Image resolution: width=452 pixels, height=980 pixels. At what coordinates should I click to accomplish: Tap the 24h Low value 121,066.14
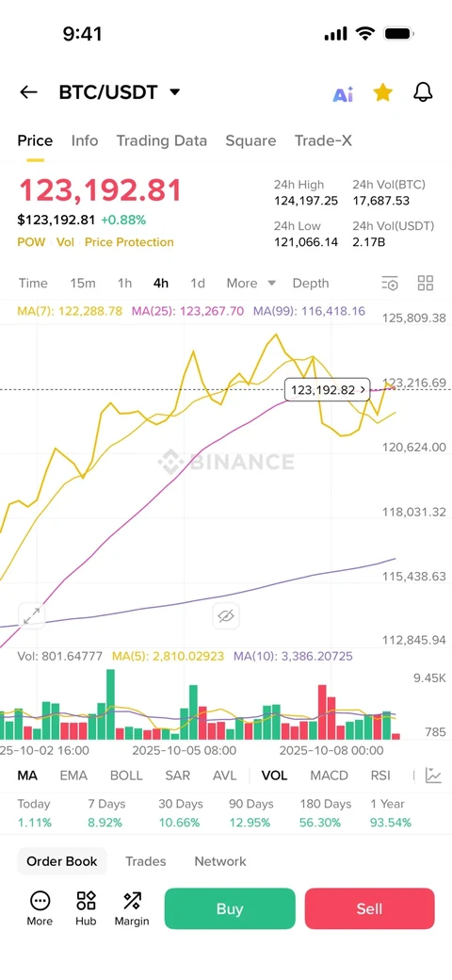click(x=306, y=242)
